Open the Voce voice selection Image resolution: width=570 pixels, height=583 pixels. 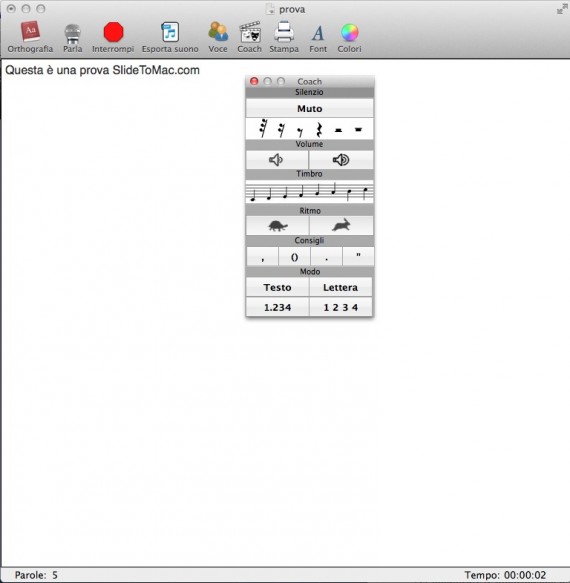[x=218, y=37]
